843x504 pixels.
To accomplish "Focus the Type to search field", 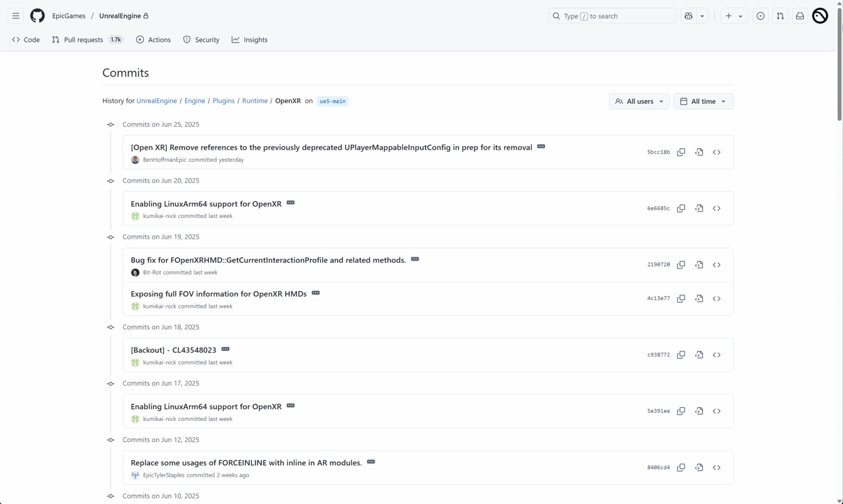I will coord(612,16).
